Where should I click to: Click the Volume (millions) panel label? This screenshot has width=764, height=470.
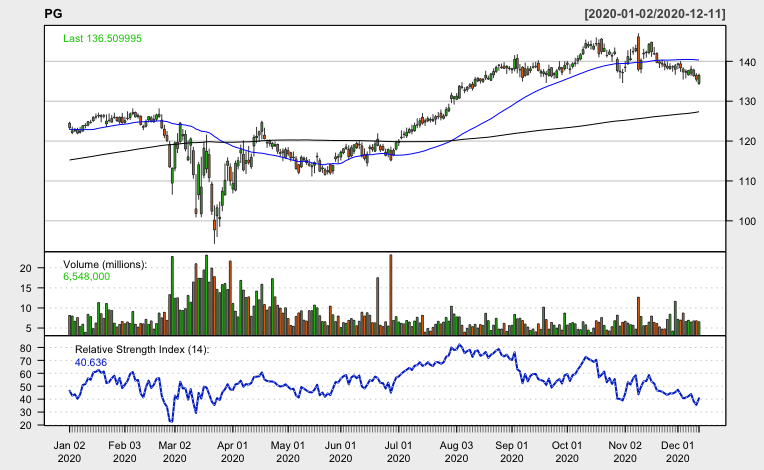pyautogui.click(x=105, y=264)
